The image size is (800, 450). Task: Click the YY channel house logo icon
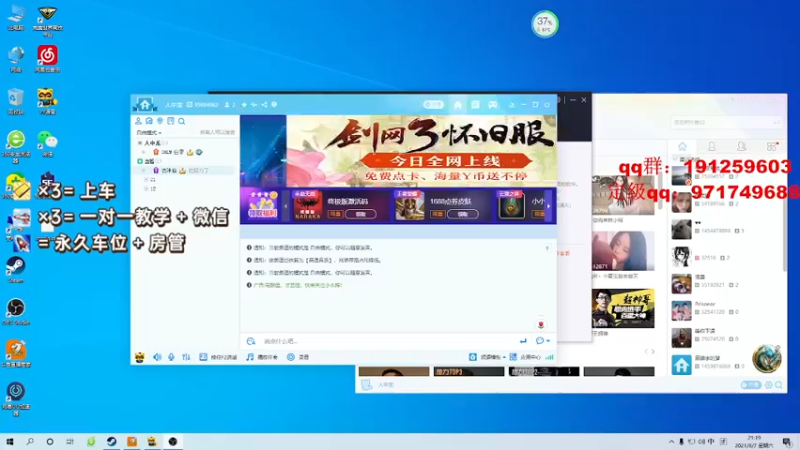coord(145,105)
